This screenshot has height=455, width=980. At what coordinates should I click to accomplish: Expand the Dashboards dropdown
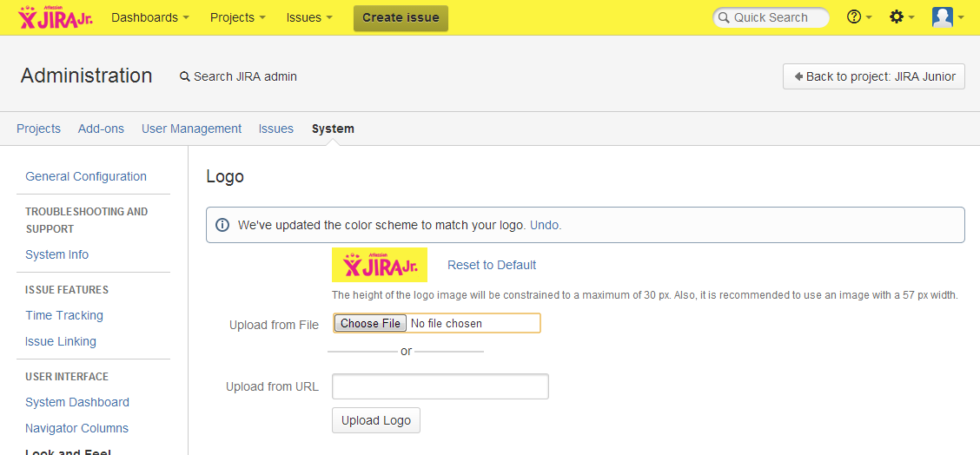pos(150,17)
